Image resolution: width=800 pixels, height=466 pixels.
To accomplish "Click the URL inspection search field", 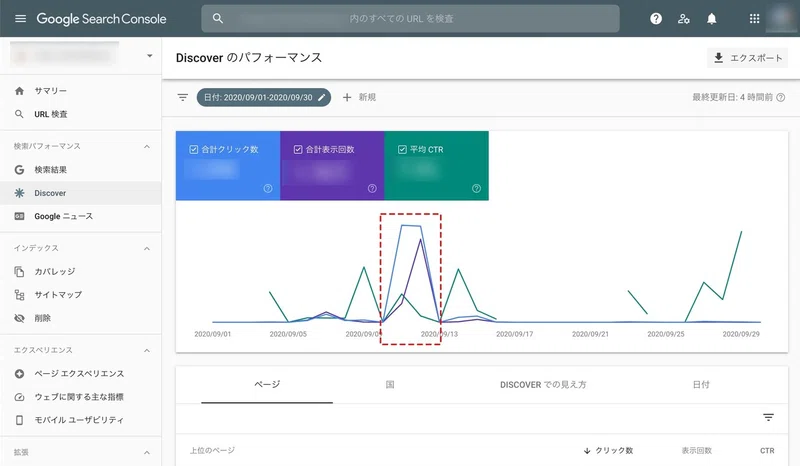I will (x=410, y=18).
